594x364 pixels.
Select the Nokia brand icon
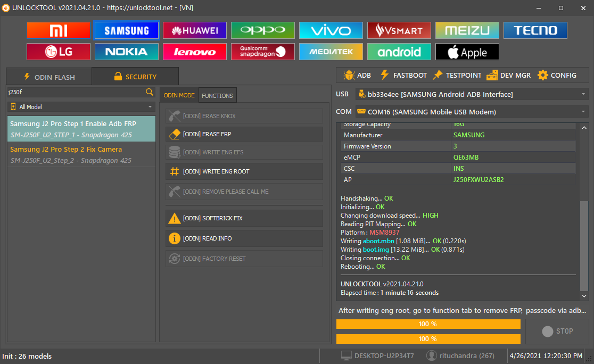pyautogui.click(x=127, y=52)
